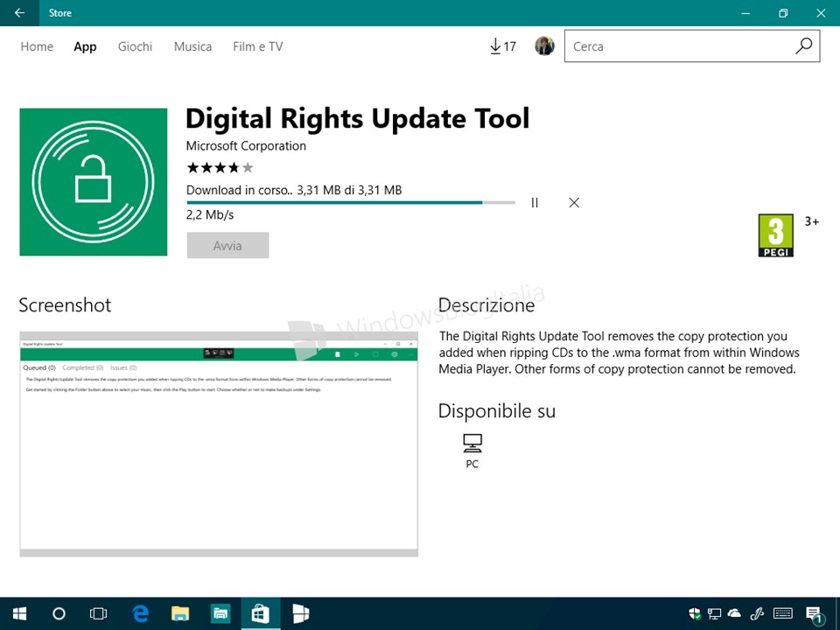Open the network status tray icon
This screenshot has height=630, width=840.
[714, 613]
